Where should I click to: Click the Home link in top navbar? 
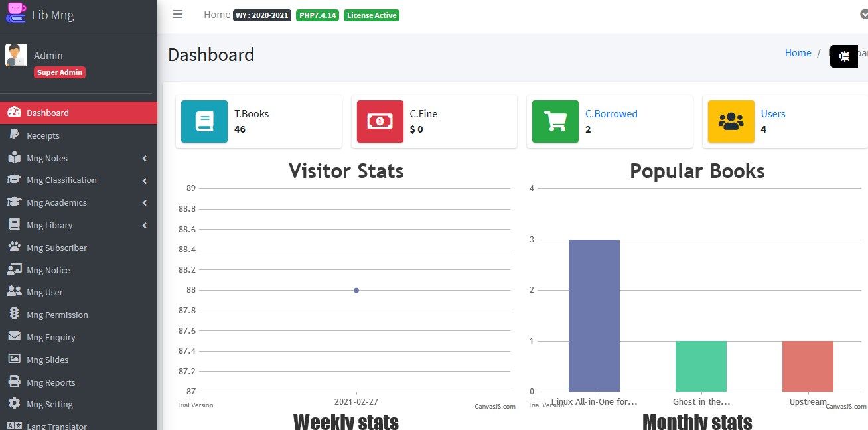click(x=216, y=14)
